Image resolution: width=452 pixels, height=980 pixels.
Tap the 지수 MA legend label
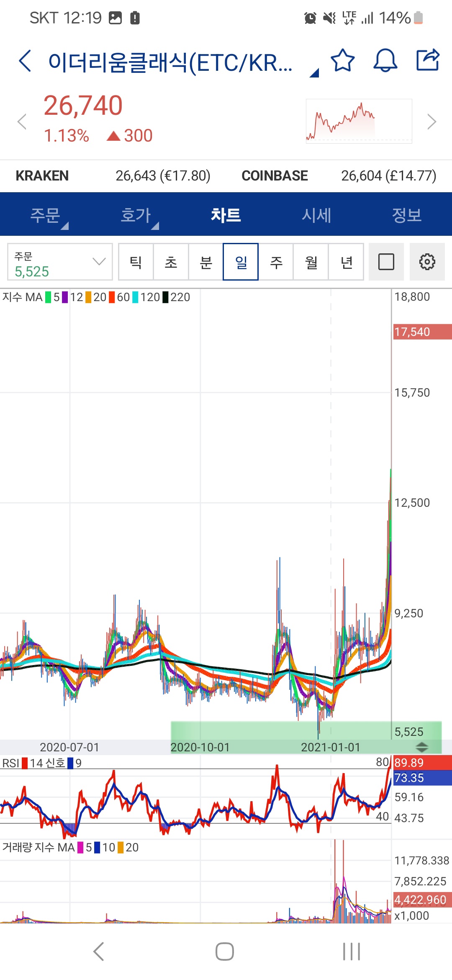click(x=23, y=297)
